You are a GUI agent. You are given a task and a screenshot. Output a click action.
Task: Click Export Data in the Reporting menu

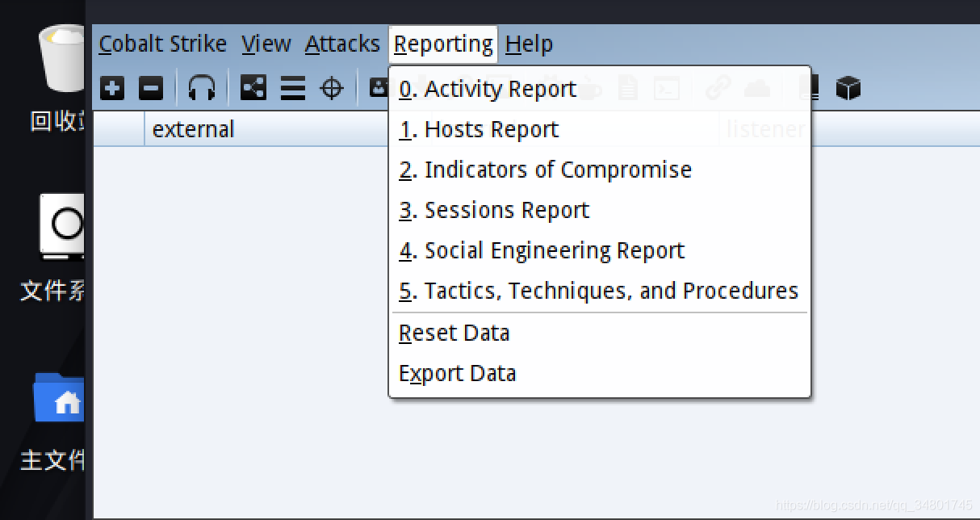[599, 373]
